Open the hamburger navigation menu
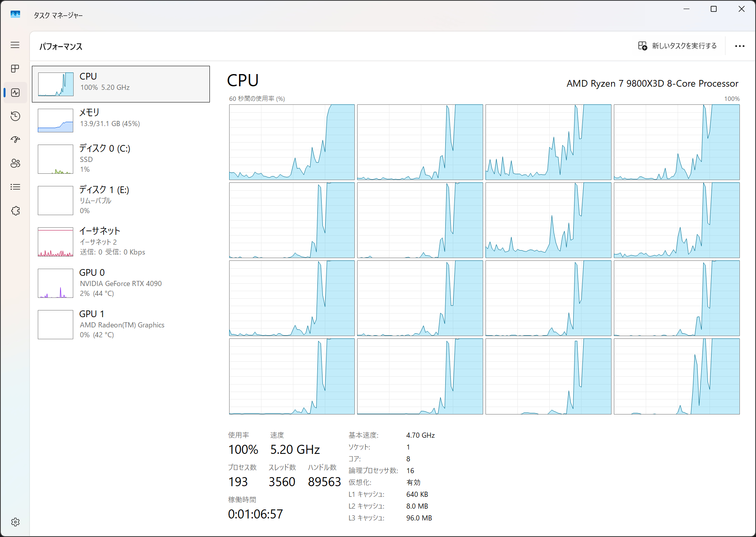756x537 pixels. (x=15, y=45)
